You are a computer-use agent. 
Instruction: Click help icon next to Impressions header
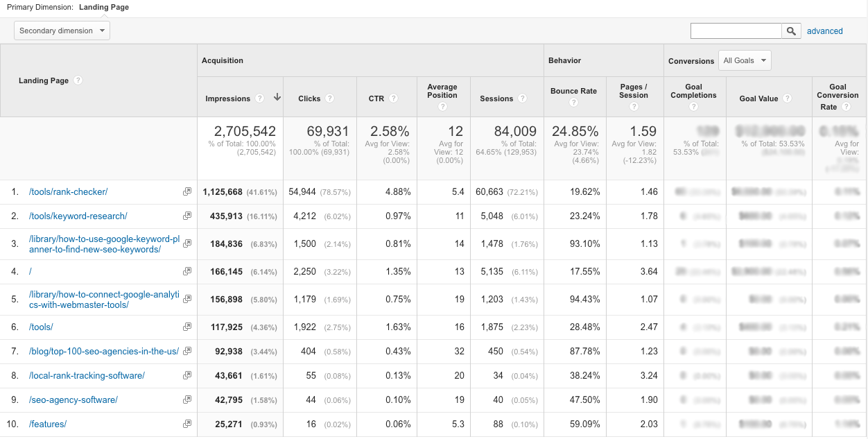click(x=259, y=98)
